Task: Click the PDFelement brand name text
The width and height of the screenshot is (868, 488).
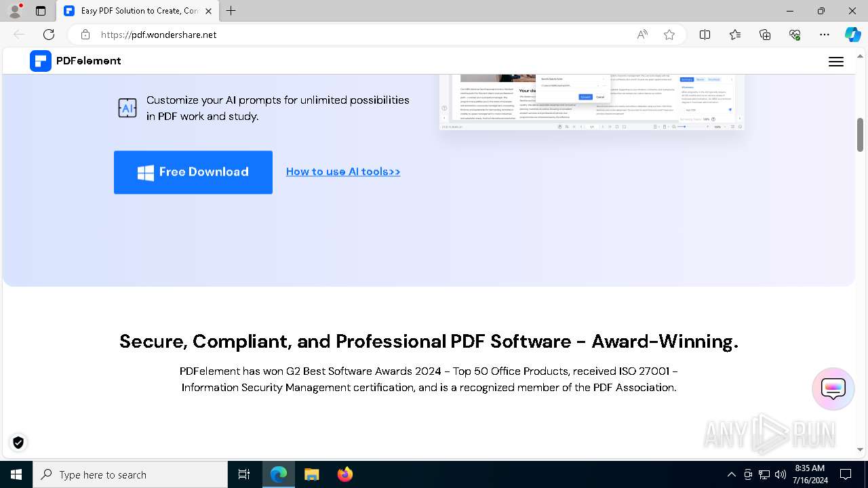Action: (89, 61)
